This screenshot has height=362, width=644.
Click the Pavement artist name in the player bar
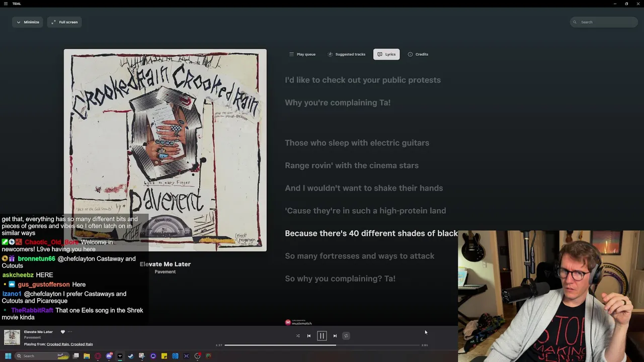[x=32, y=338]
